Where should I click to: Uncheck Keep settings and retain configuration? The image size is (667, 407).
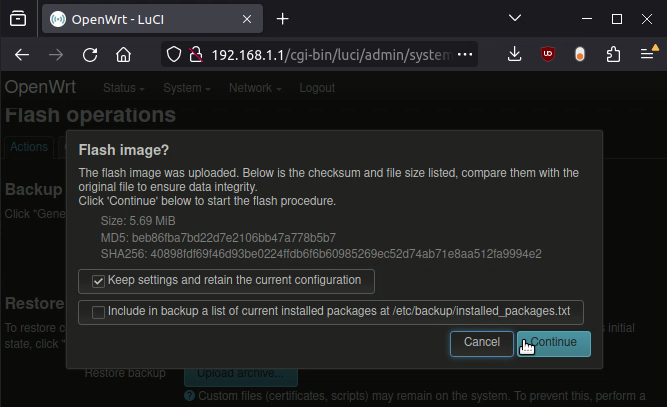98,281
